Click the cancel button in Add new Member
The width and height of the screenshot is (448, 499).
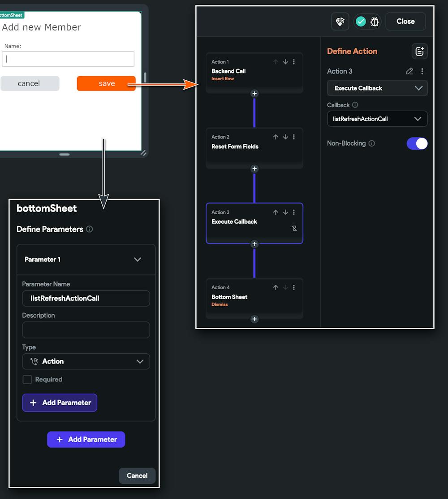(30, 83)
